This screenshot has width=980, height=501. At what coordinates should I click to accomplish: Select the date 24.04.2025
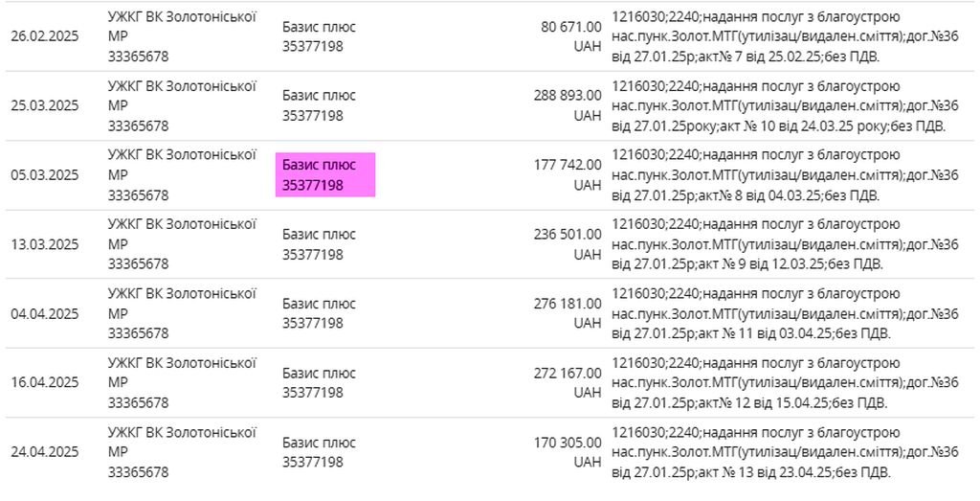44,451
